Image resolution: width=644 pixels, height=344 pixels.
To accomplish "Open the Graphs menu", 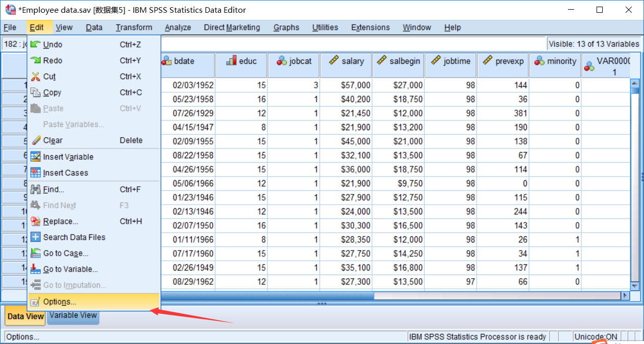I will click(286, 28).
